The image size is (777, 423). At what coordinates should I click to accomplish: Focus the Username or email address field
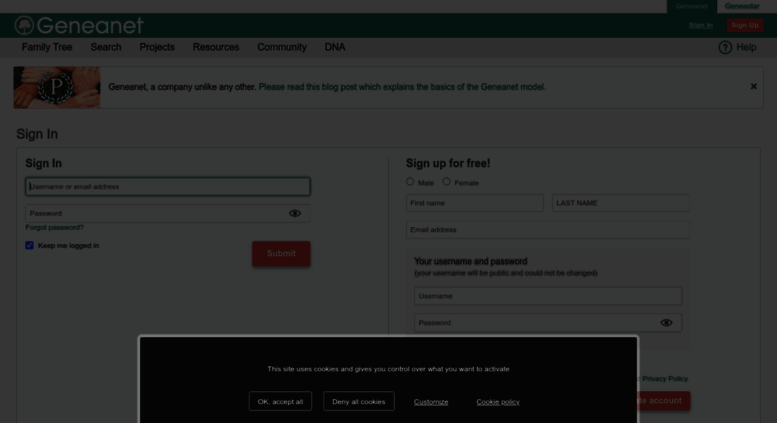[x=168, y=187]
